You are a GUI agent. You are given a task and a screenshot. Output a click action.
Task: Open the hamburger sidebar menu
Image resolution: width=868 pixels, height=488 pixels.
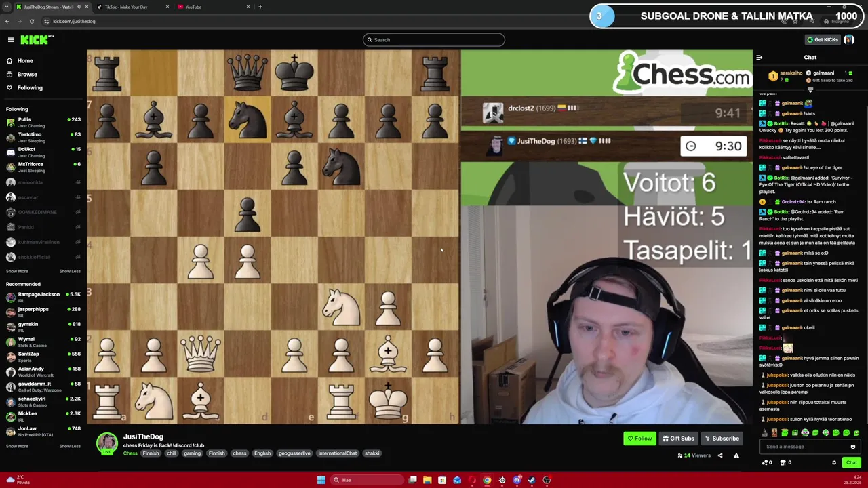(x=11, y=40)
